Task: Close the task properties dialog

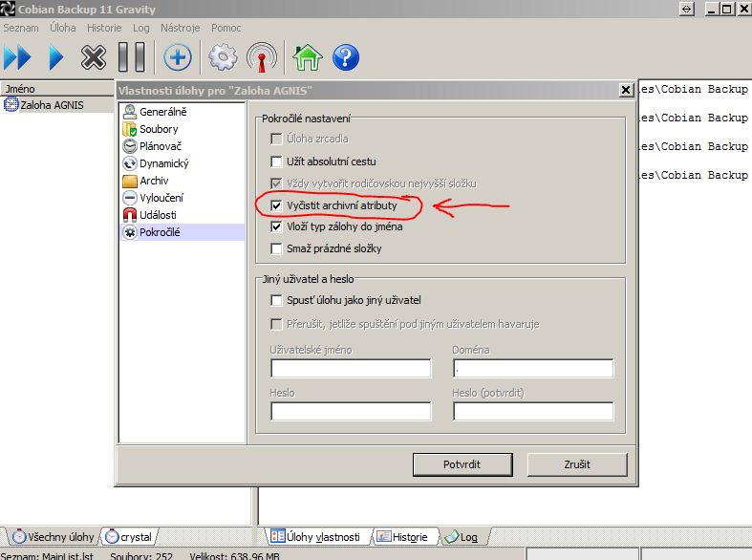Action: tap(625, 90)
